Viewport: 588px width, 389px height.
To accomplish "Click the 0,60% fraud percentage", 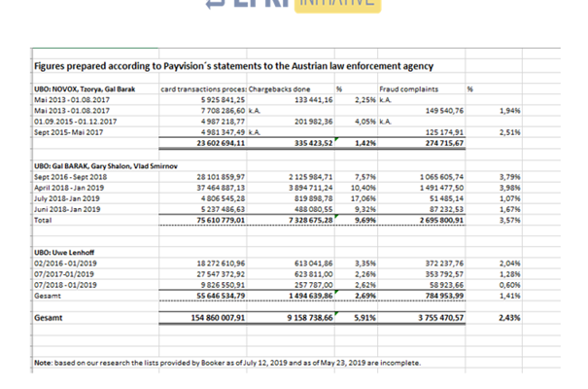I will coord(509,285).
